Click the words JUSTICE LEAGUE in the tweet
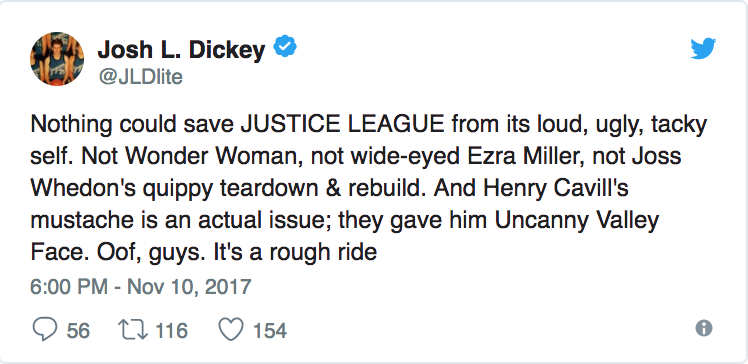The width and height of the screenshot is (748, 364). tap(343, 125)
